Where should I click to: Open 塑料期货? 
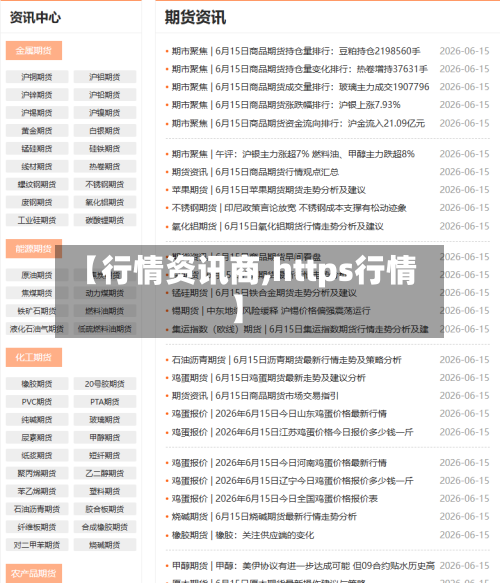(105, 491)
